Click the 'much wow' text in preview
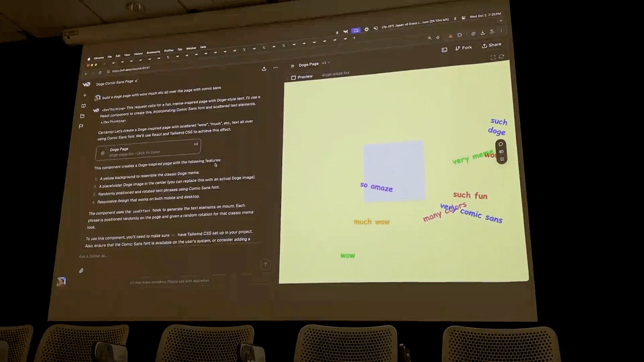The height and width of the screenshot is (362, 644). pos(371,221)
